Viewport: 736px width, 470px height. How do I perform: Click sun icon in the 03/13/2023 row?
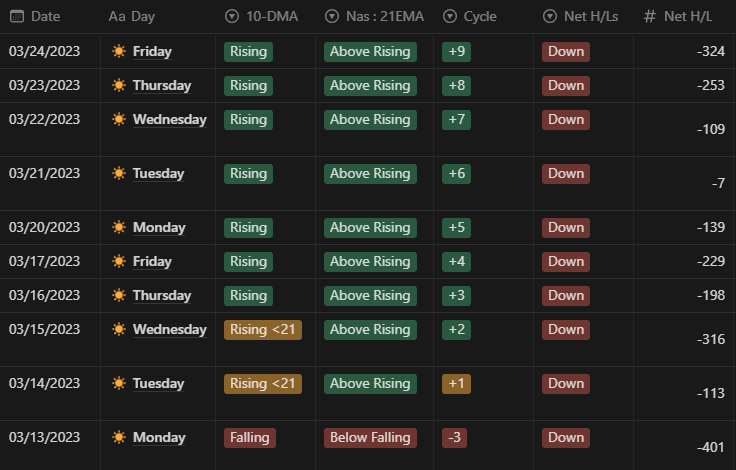click(119, 437)
